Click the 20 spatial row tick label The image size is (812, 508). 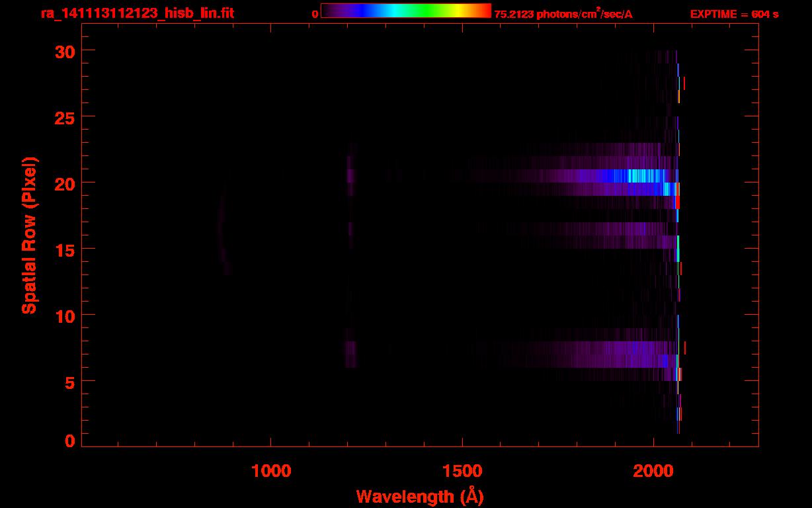[65, 183]
